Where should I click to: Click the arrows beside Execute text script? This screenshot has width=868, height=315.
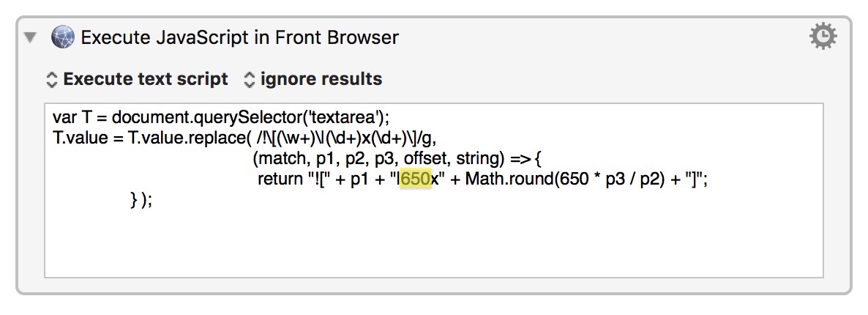[51, 78]
